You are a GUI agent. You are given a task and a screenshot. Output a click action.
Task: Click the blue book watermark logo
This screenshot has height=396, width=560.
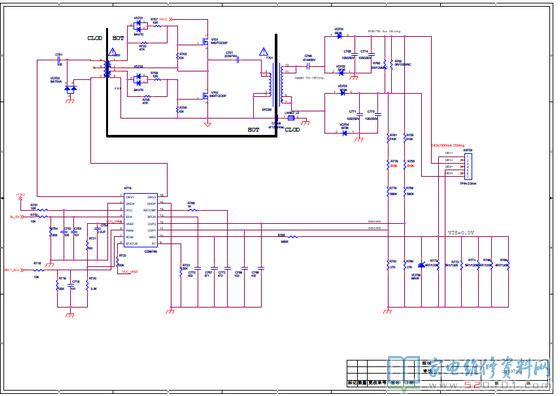(x=404, y=370)
